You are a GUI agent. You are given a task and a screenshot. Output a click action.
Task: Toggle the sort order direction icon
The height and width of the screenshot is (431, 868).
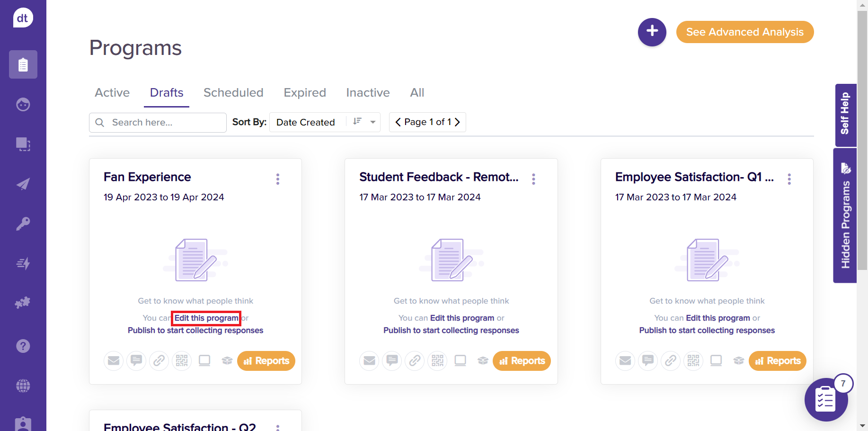357,122
